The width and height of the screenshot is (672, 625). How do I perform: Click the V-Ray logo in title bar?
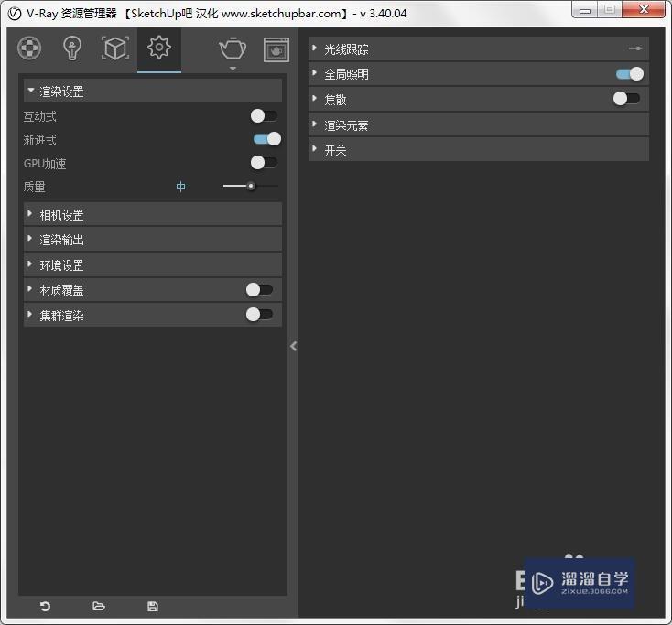point(15,14)
